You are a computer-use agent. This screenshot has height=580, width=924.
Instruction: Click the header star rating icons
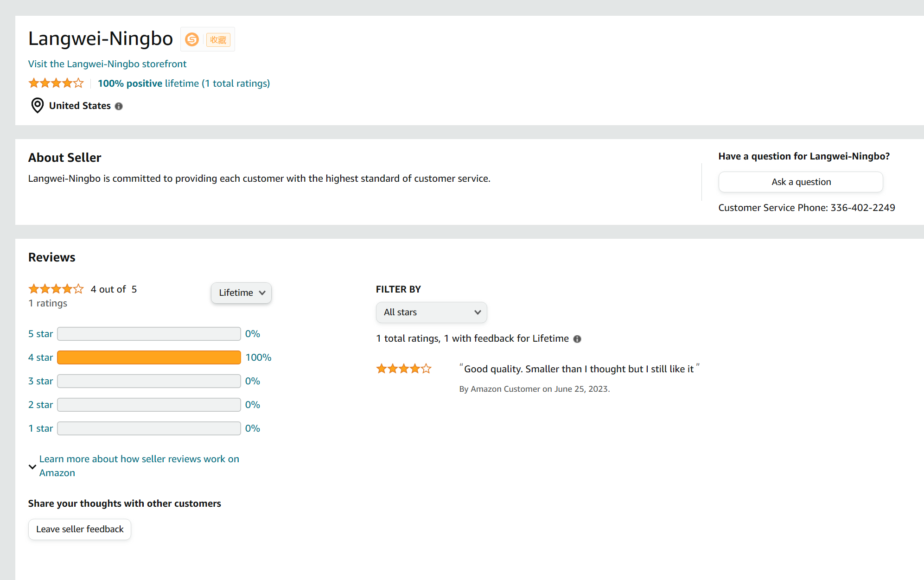pyautogui.click(x=56, y=83)
